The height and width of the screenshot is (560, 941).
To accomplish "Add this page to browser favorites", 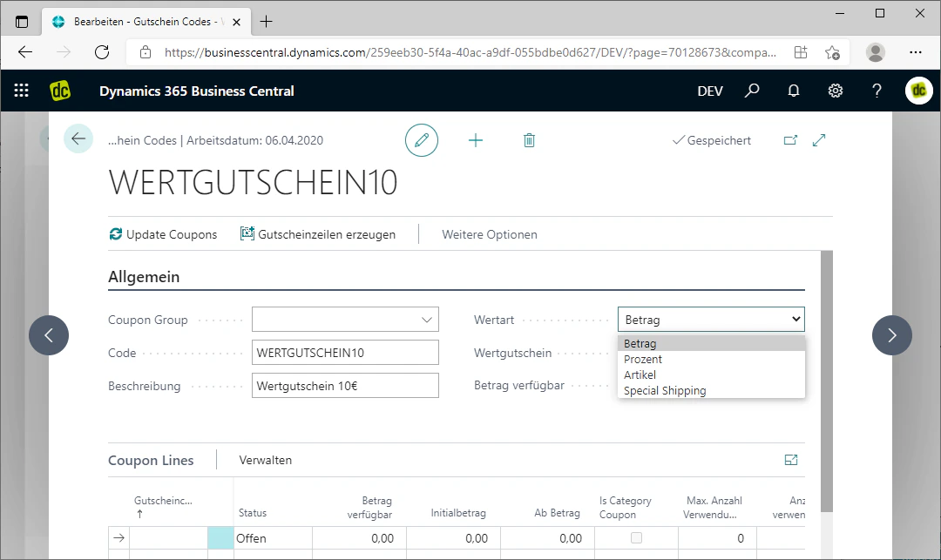I will [x=832, y=52].
